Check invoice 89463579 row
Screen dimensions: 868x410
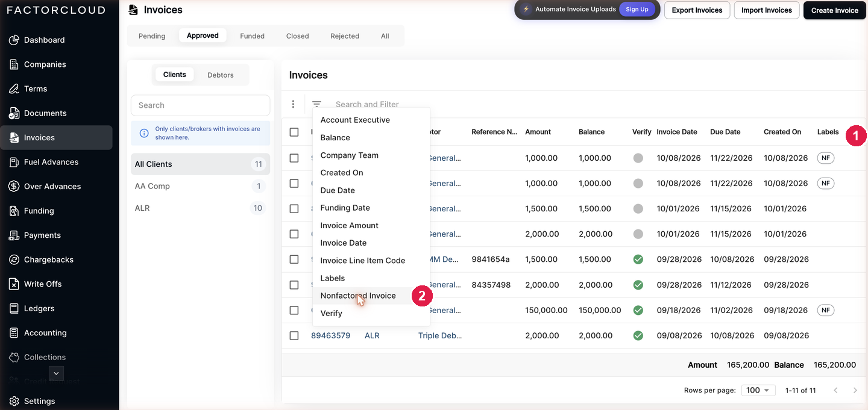[x=294, y=335]
